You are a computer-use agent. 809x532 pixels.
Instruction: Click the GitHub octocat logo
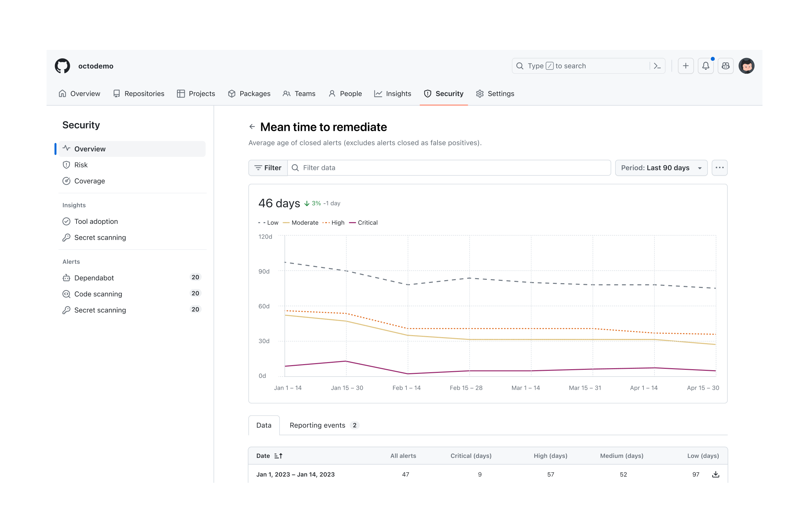coord(62,66)
